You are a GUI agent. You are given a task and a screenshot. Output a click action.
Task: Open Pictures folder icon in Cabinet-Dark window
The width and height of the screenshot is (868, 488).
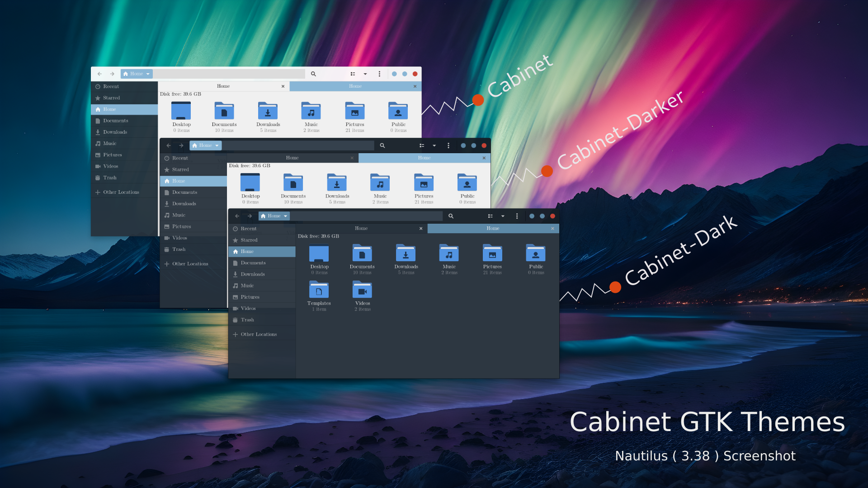(x=492, y=253)
